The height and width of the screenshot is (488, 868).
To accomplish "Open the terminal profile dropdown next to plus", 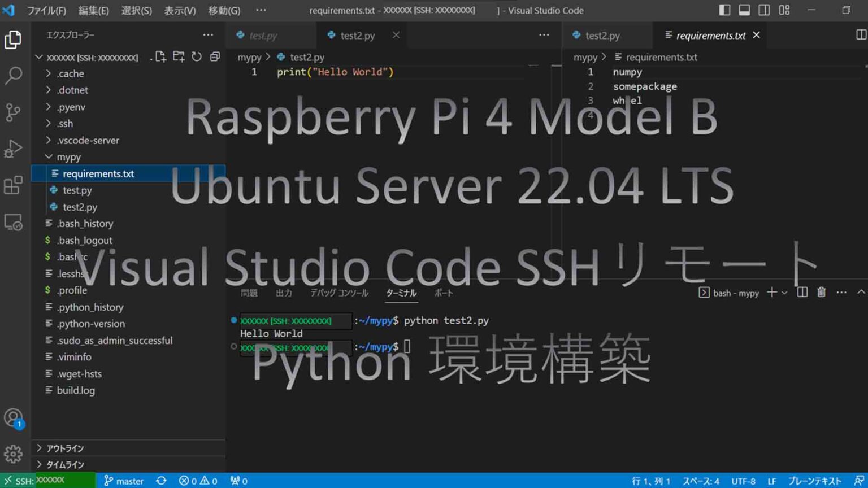I will [x=785, y=293].
